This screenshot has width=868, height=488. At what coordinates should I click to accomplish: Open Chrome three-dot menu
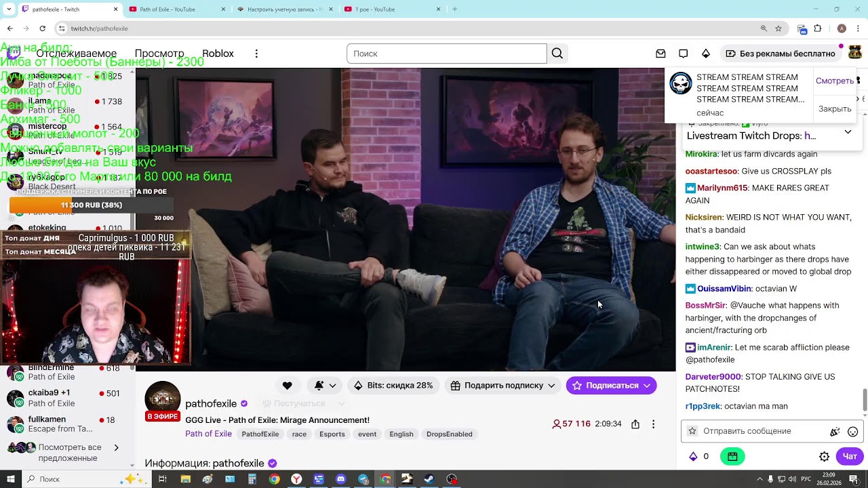[858, 28]
